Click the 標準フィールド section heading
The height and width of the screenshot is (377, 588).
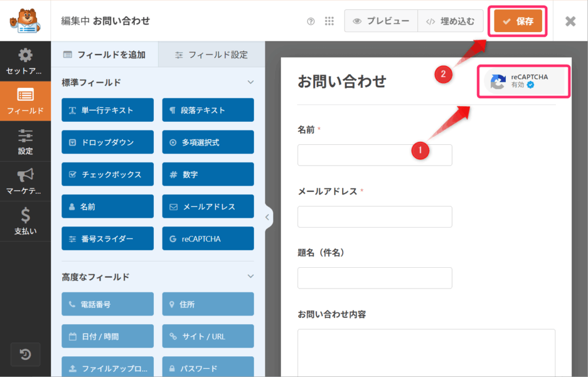91,83
